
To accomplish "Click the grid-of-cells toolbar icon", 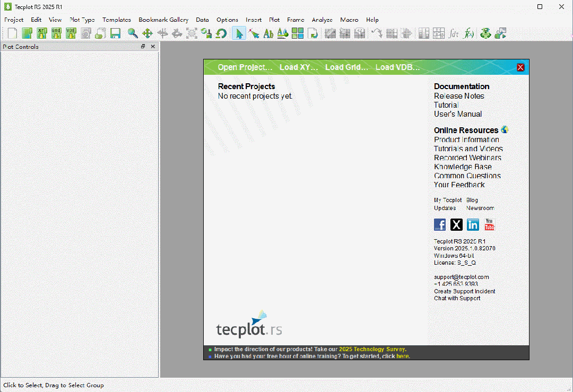I will 439,33.
